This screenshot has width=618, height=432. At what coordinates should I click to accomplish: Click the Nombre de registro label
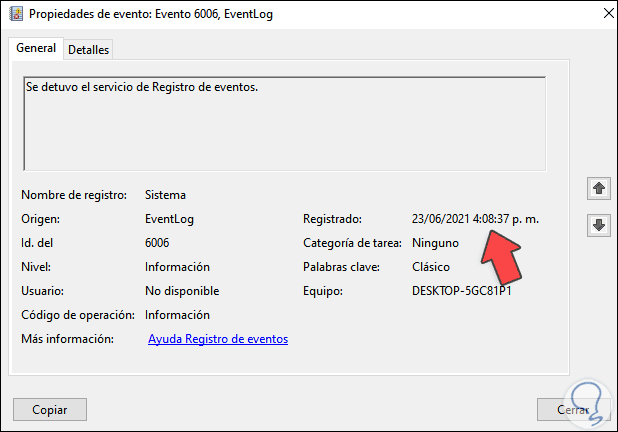click(74, 195)
